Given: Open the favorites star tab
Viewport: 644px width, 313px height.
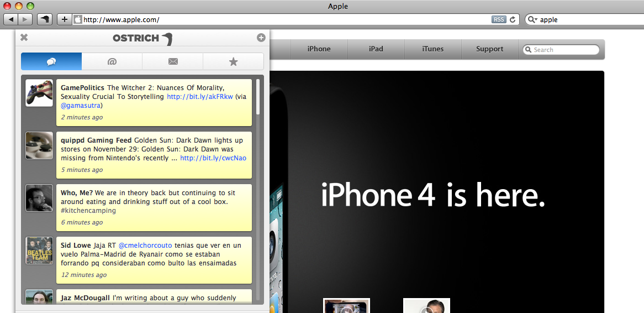Looking at the screenshot, I should coord(233,62).
